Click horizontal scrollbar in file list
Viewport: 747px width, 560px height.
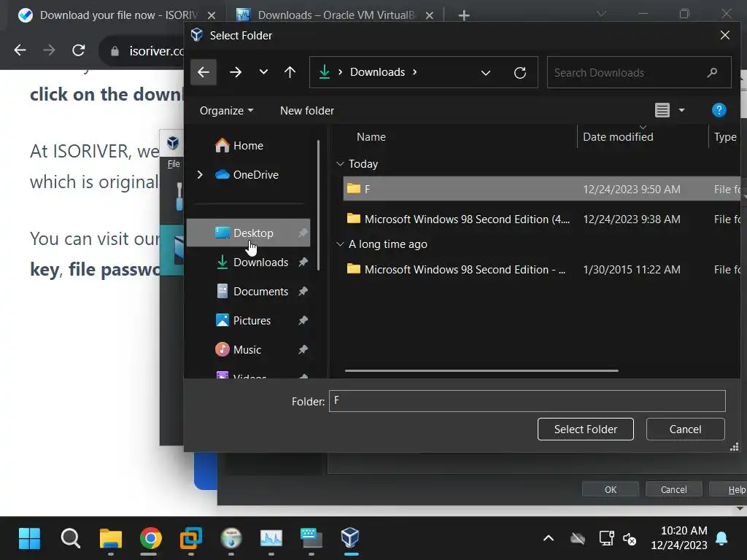pos(481,370)
